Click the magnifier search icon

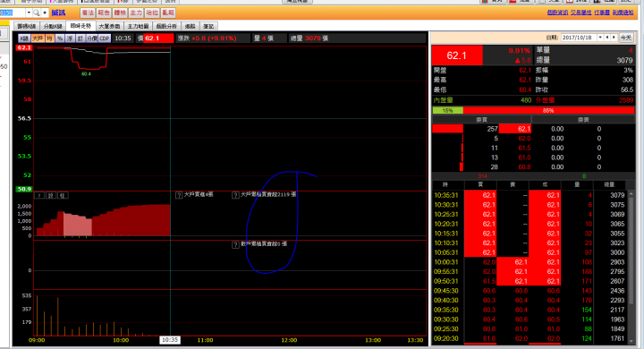pyautogui.click(x=37, y=13)
